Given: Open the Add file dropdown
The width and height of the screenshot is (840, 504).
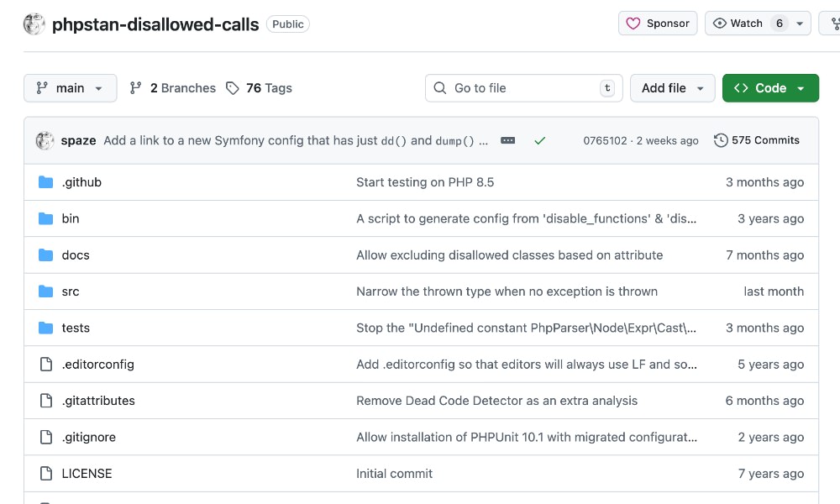Looking at the screenshot, I should click(672, 88).
